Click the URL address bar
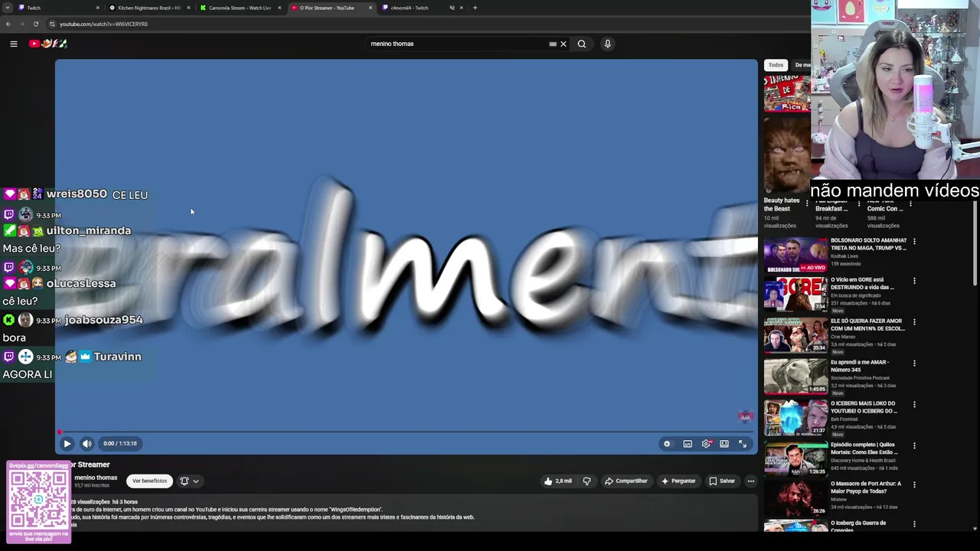 click(429, 24)
